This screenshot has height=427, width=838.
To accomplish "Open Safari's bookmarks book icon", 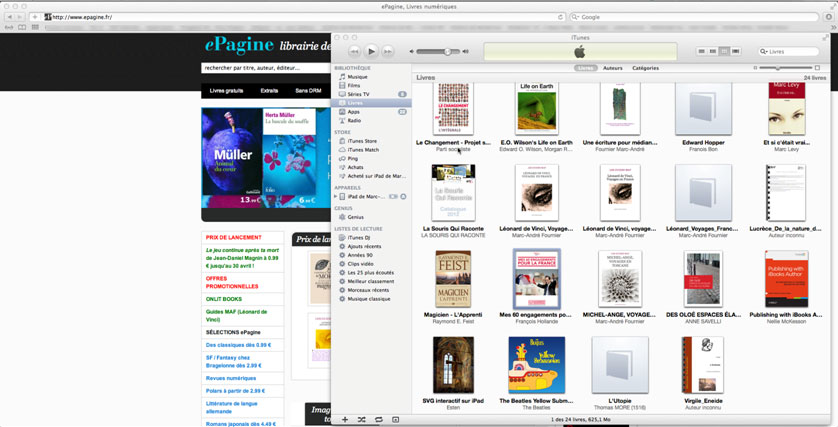I will [22, 27].
